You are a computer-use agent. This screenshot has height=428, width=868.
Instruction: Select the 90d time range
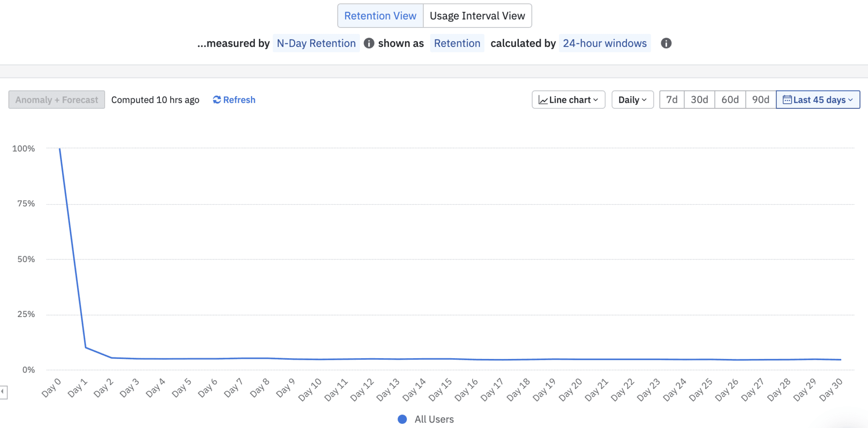click(761, 100)
